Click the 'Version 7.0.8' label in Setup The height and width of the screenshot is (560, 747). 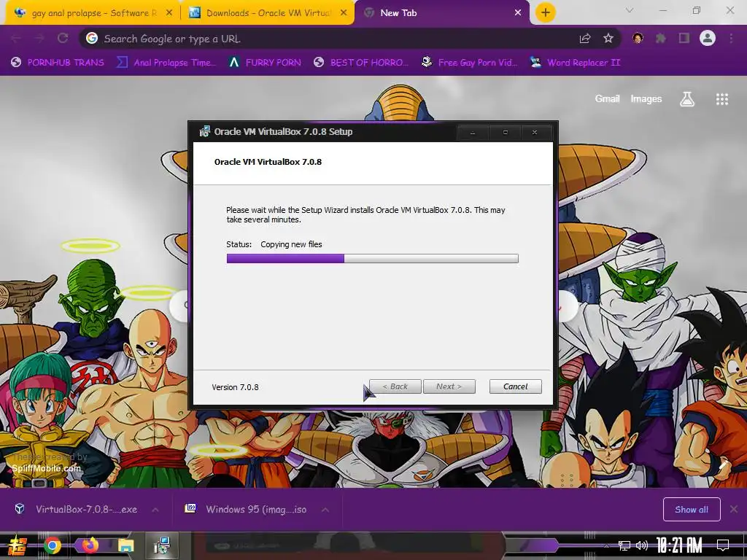coord(235,387)
